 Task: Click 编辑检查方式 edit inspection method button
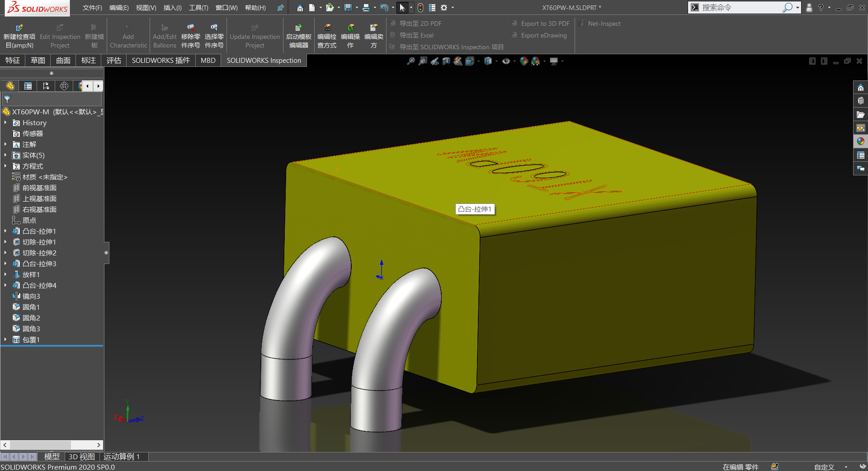coord(327,36)
